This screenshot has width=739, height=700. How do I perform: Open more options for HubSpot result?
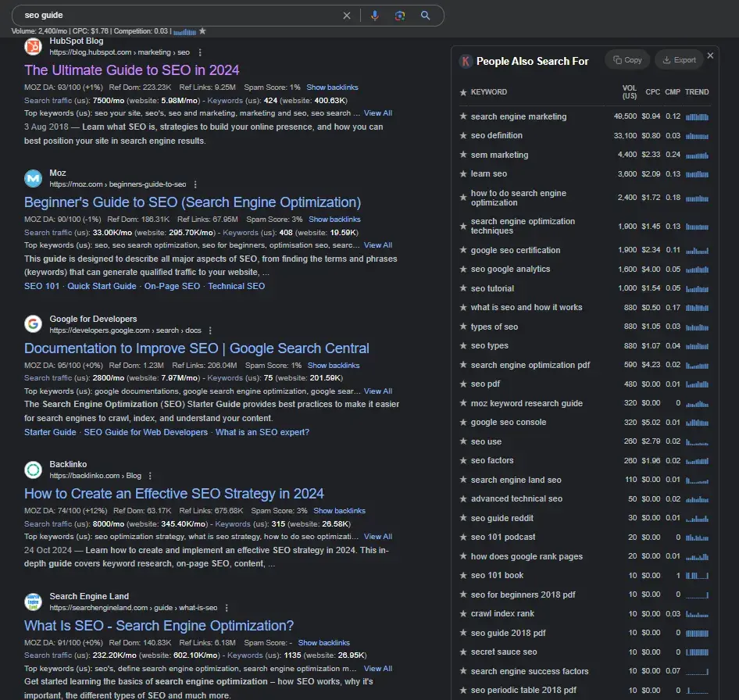pyautogui.click(x=200, y=52)
